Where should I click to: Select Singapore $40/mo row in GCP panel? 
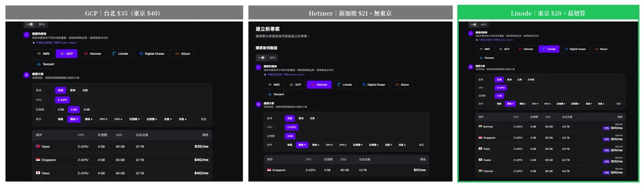tap(122, 160)
